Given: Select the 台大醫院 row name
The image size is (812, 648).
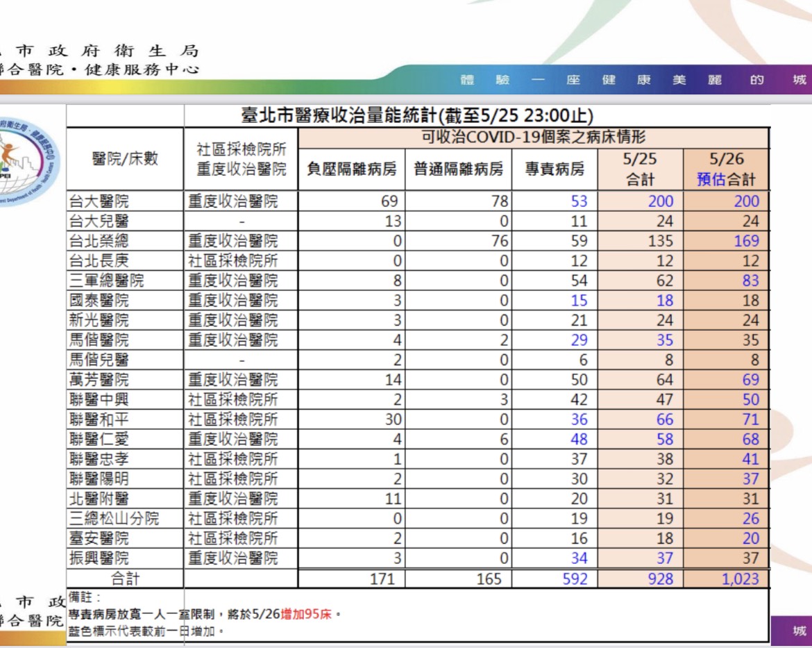Looking at the screenshot, I should pyautogui.click(x=99, y=201).
